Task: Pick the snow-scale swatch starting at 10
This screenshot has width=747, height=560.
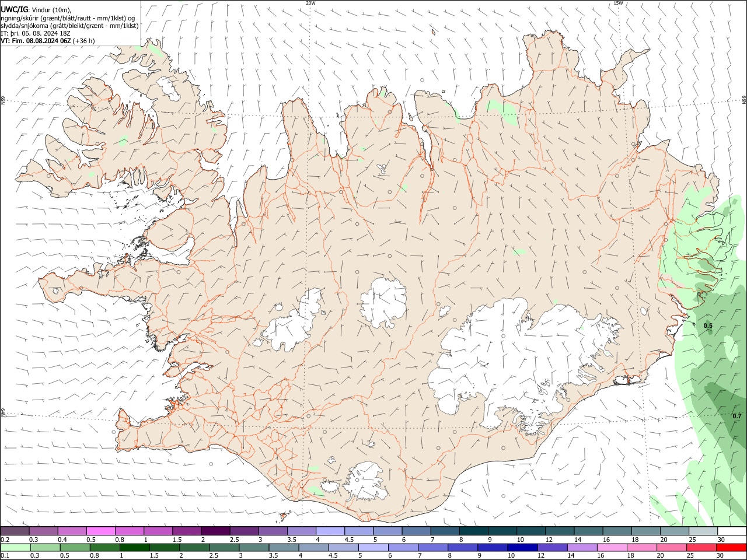Action: 530,531
